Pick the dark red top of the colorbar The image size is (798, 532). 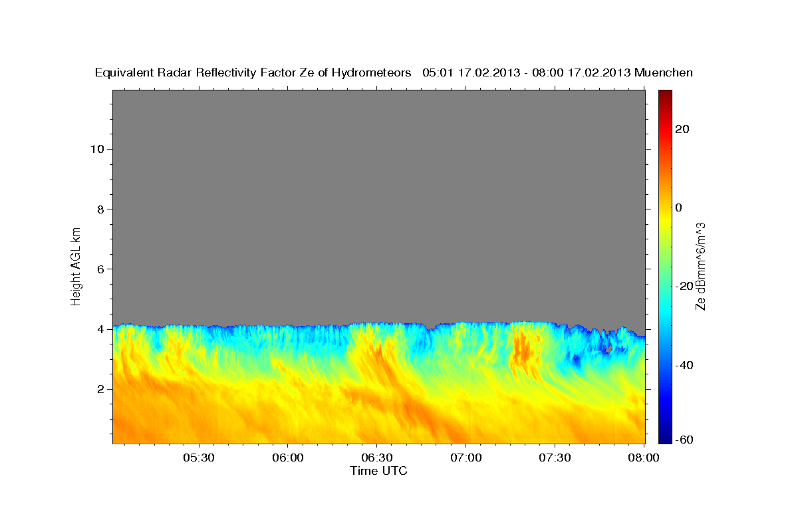pos(665,94)
